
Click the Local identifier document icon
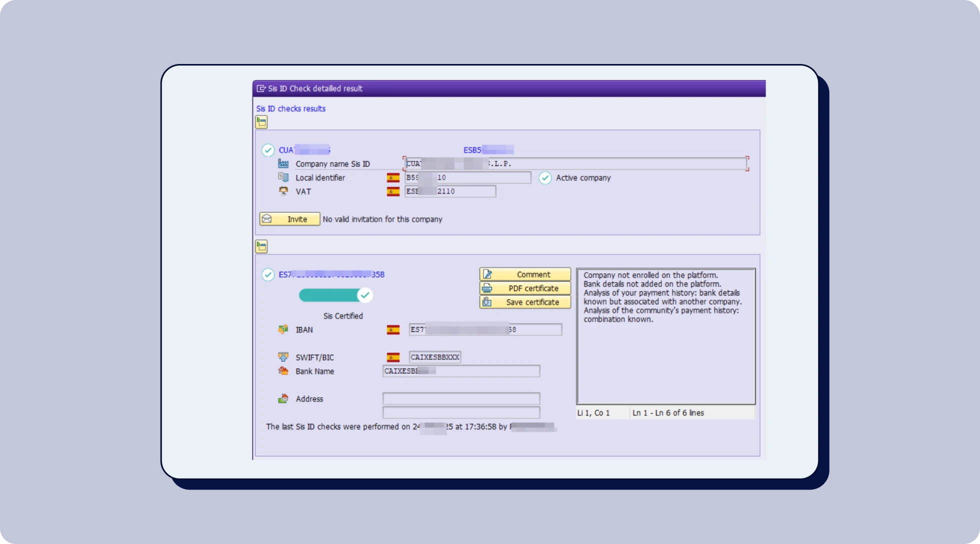(x=283, y=177)
